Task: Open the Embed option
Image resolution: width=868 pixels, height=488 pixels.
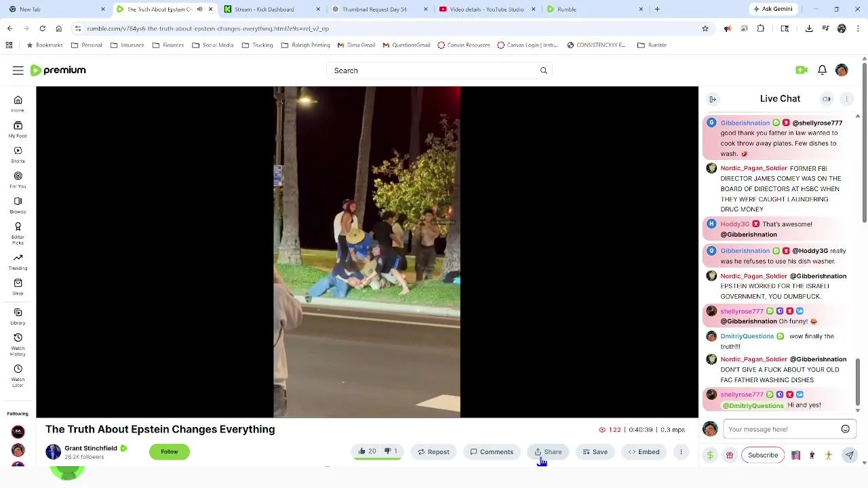Action: (644, 452)
